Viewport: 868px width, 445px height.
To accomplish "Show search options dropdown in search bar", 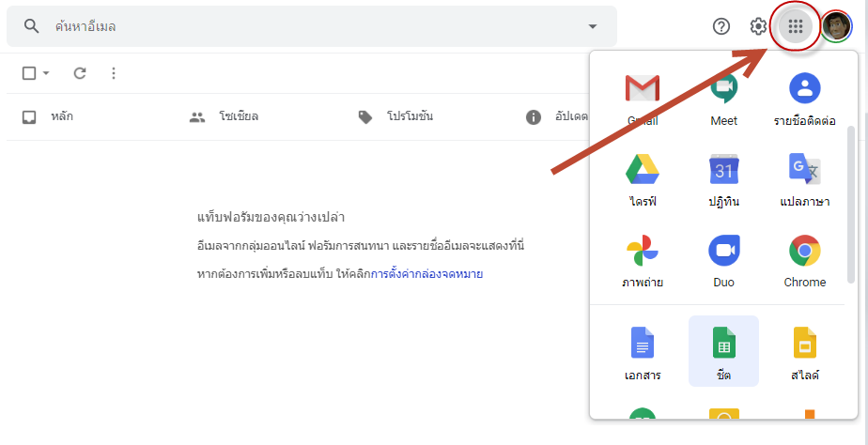I will (592, 26).
